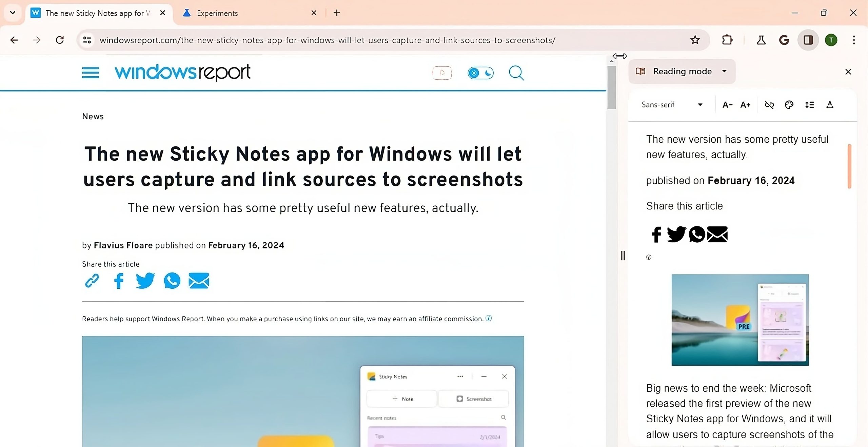Viewport: 868px width, 447px height.
Task: Toggle the side panel button
Action: (x=808, y=40)
